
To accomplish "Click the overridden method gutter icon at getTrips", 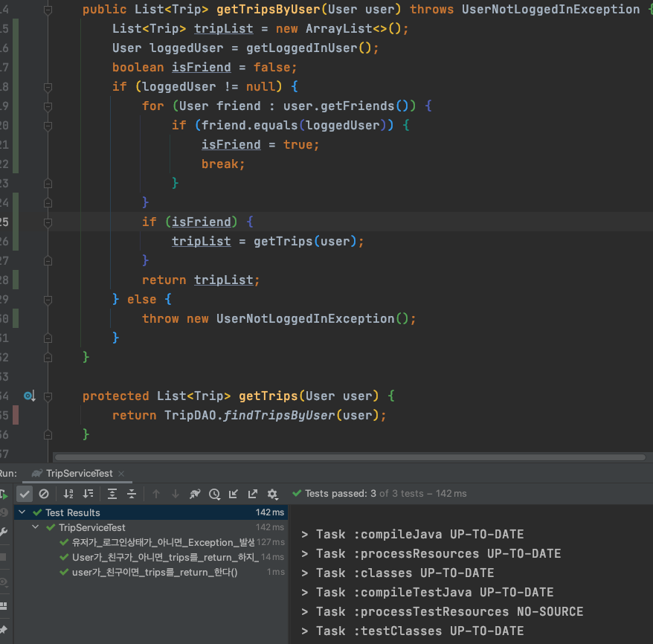I will click(30, 396).
